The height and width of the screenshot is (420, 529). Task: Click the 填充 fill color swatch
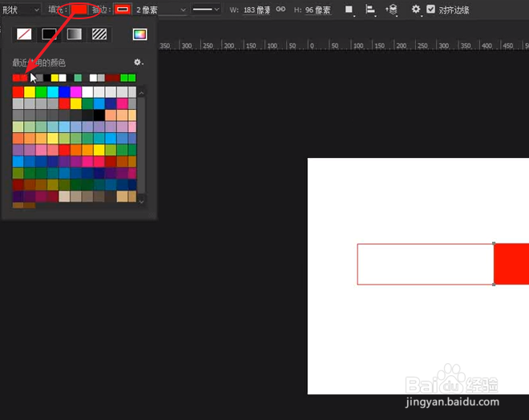click(x=79, y=10)
